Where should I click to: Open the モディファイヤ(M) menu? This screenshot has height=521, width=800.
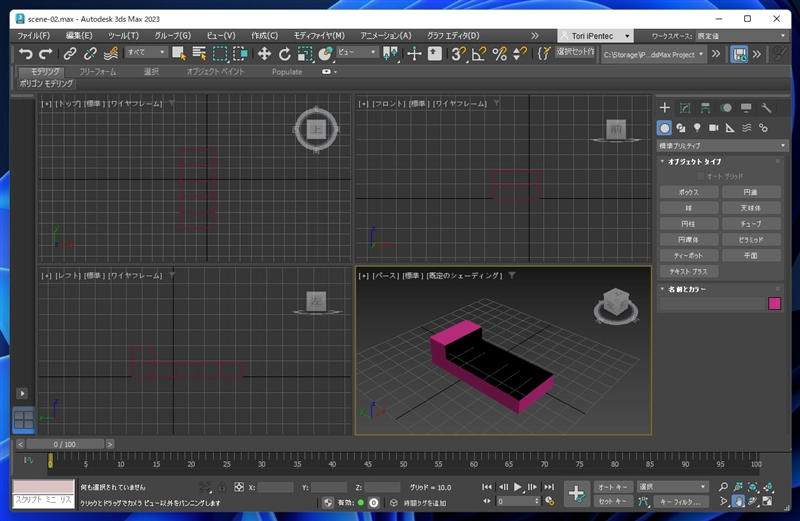(319, 36)
